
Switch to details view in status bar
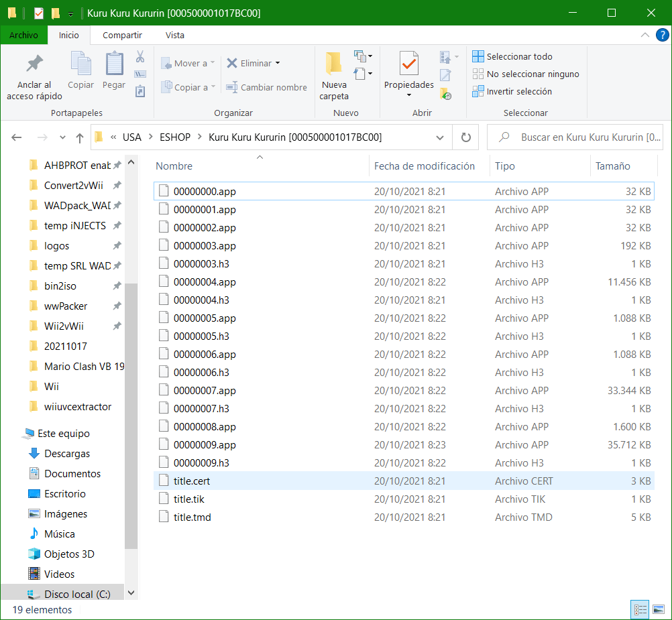[640, 609]
